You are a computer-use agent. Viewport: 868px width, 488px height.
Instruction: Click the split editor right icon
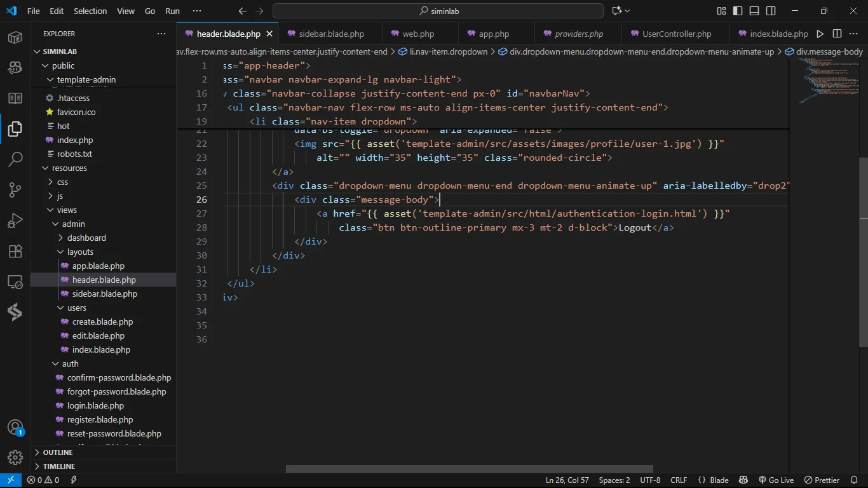click(x=837, y=34)
